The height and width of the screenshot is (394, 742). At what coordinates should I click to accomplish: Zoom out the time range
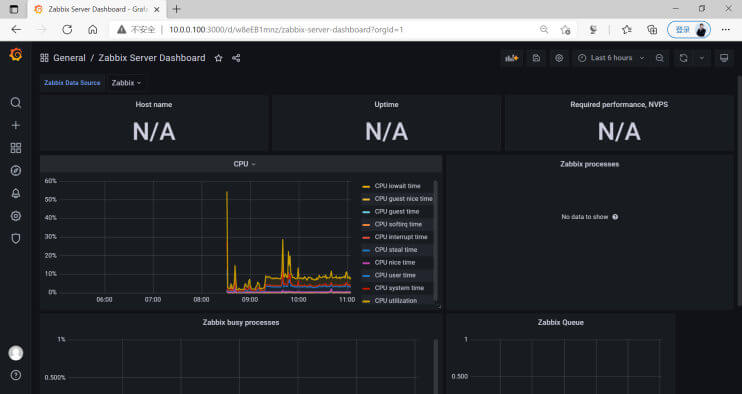coord(660,58)
